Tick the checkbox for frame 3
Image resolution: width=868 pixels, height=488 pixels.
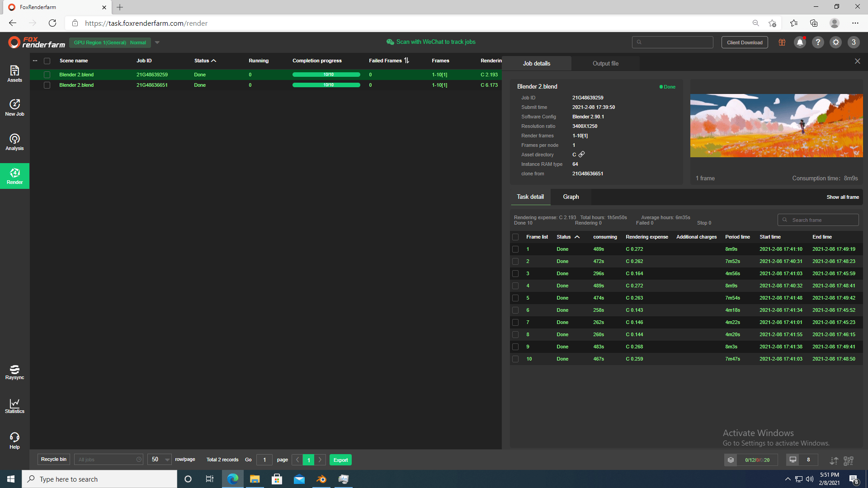tap(515, 274)
